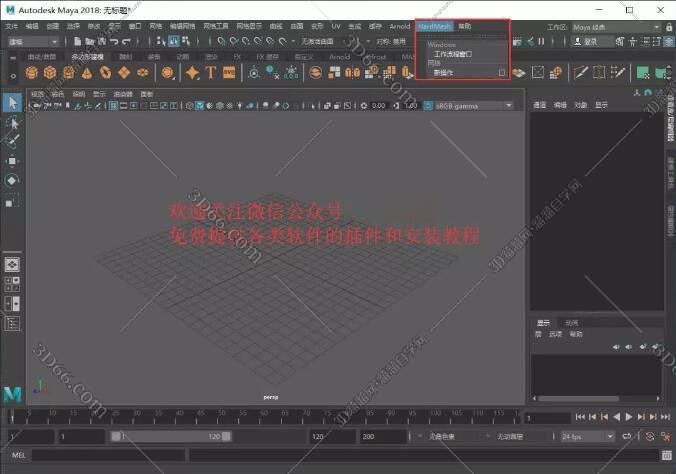Activate the Rotate tool in toolbox
The image size is (676, 474).
[x=12, y=180]
